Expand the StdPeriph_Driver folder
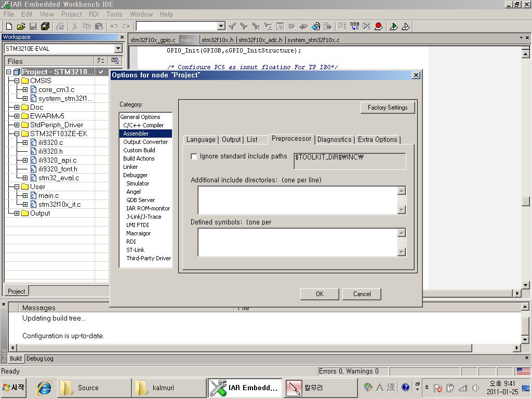 tap(17, 125)
